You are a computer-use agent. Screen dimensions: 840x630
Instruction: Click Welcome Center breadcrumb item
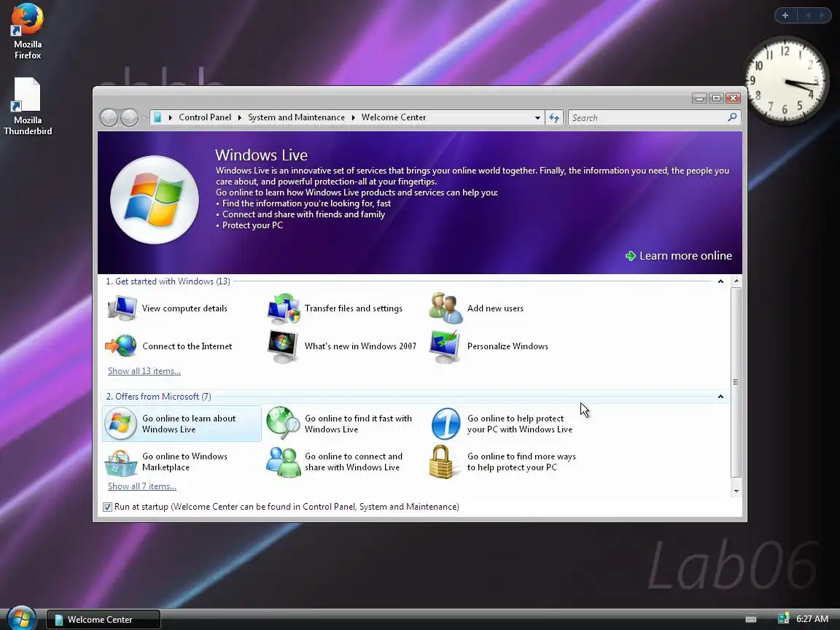pos(394,117)
